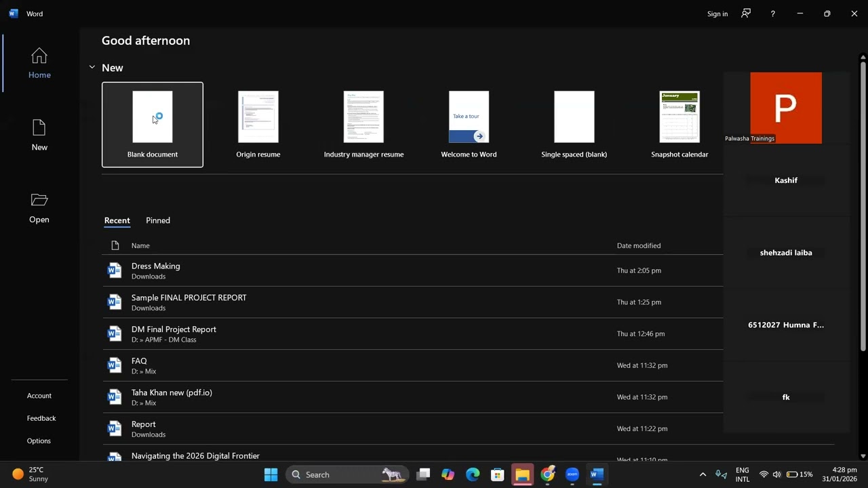Screen dimensions: 868x488
Task: Open the feedback icon next to Sign in
Action: click(x=746, y=14)
